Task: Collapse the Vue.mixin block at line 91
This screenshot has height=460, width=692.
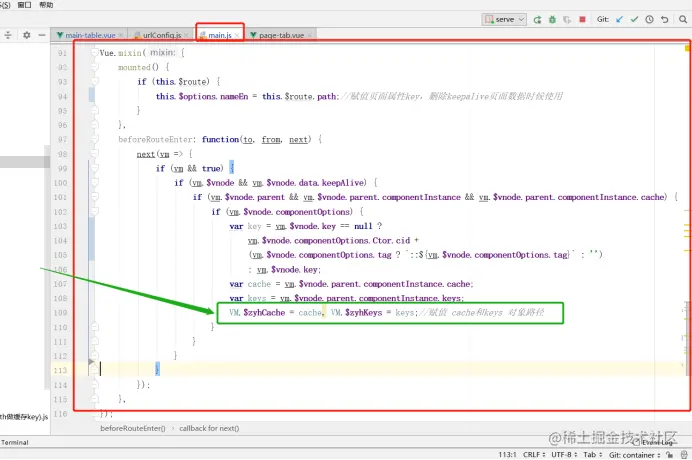Action: pos(94,53)
